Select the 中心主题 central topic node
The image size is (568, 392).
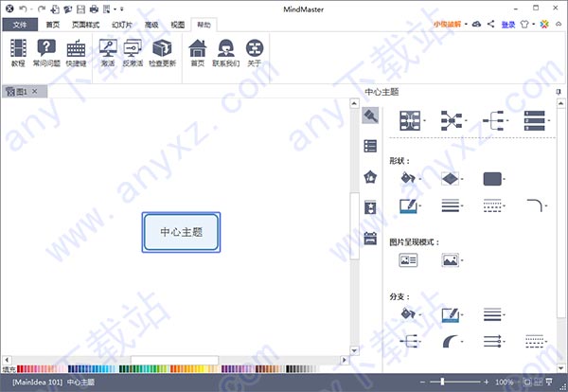pos(181,232)
